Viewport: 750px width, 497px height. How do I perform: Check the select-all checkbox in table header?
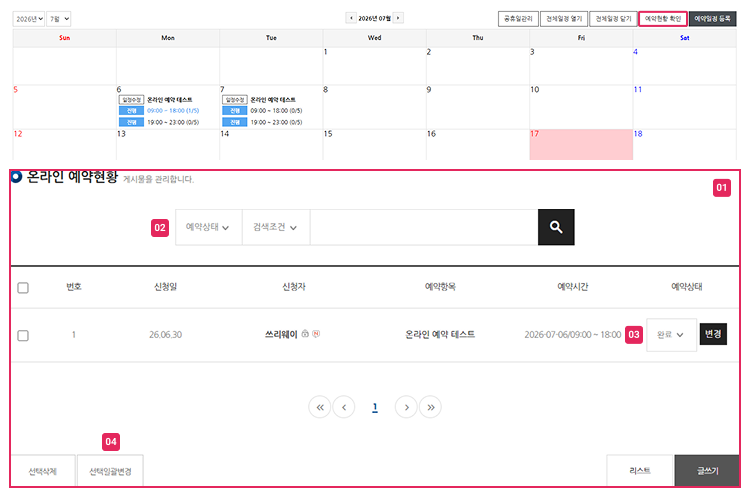[x=23, y=287]
